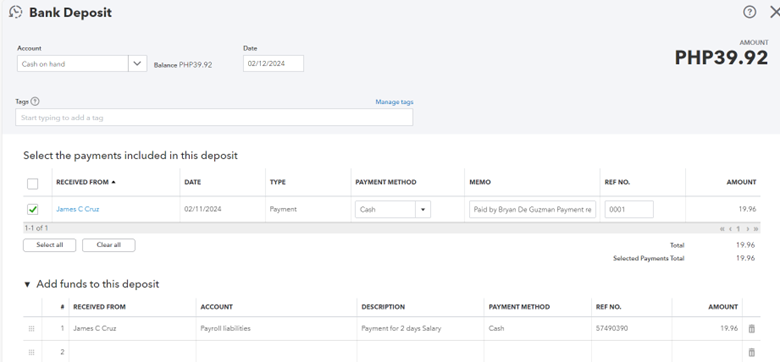Click the Clear all button
The width and height of the screenshot is (780, 362).
pyautogui.click(x=108, y=245)
